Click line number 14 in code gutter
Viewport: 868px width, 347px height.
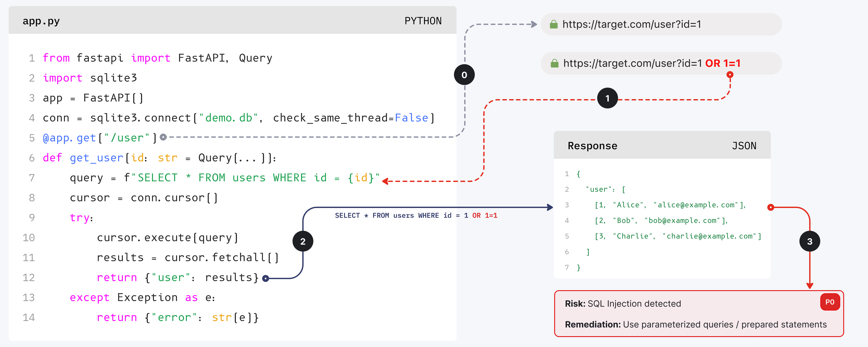(29, 317)
